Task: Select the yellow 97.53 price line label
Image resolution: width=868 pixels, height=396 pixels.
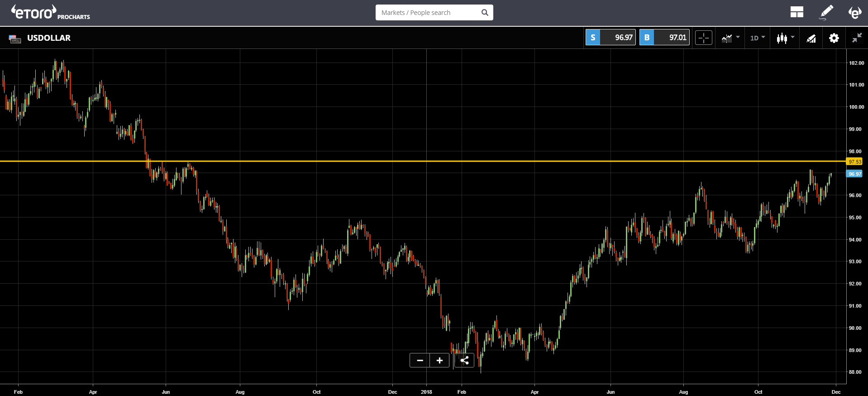Action: (854, 162)
